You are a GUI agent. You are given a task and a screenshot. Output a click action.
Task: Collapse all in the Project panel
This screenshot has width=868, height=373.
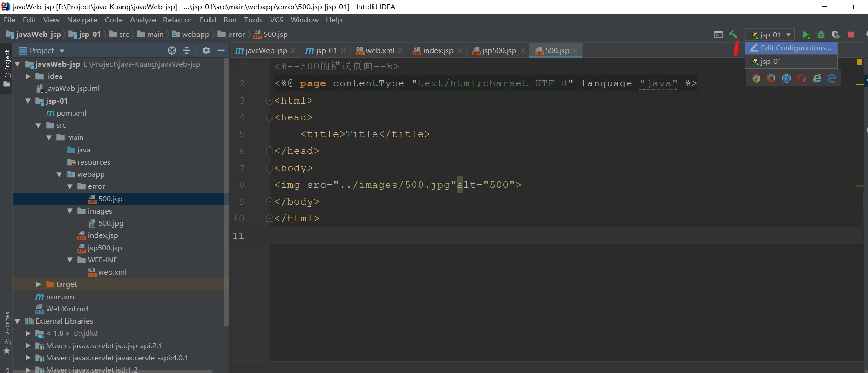coord(187,50)
